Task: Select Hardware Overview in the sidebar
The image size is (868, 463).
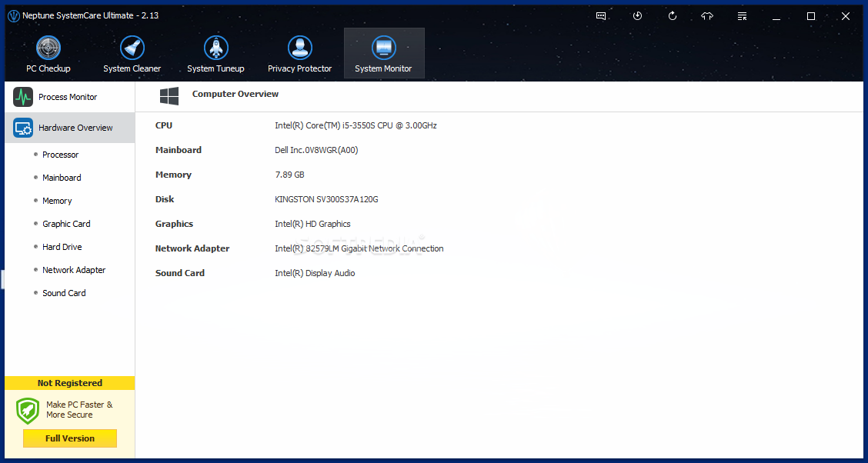Action: point(70,128)
